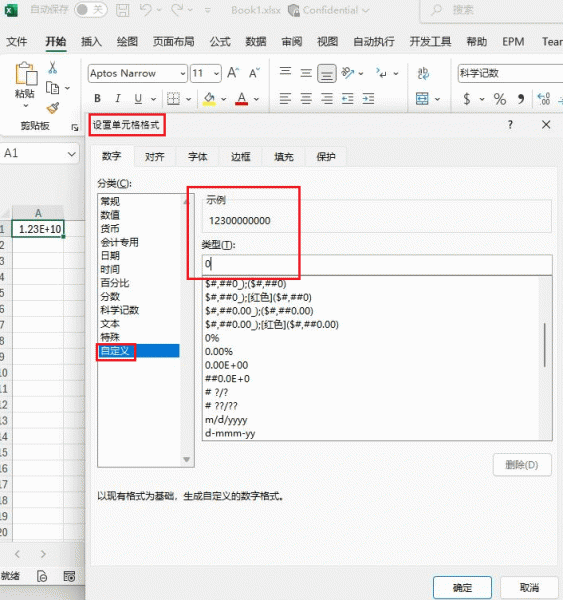Apply Comma style
Screen dimensions: 563x600
click(521, 99)
